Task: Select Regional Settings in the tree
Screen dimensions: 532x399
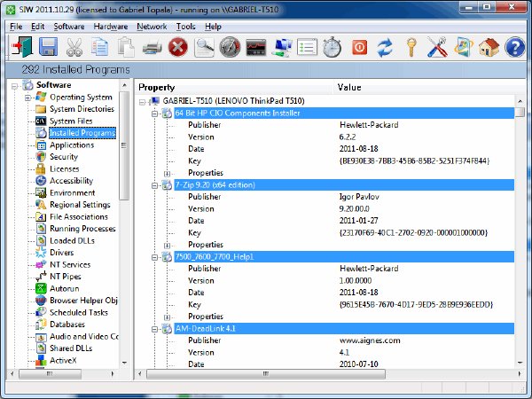Action: [x=80, y=205]
